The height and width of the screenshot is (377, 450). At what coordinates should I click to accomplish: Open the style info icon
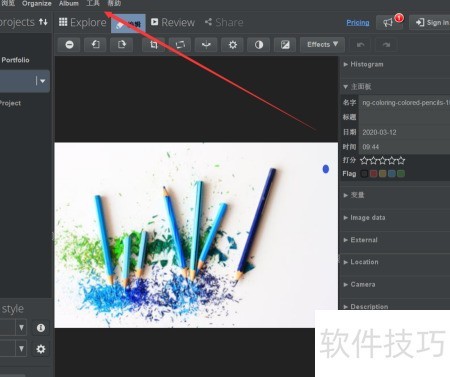(41, 328)
